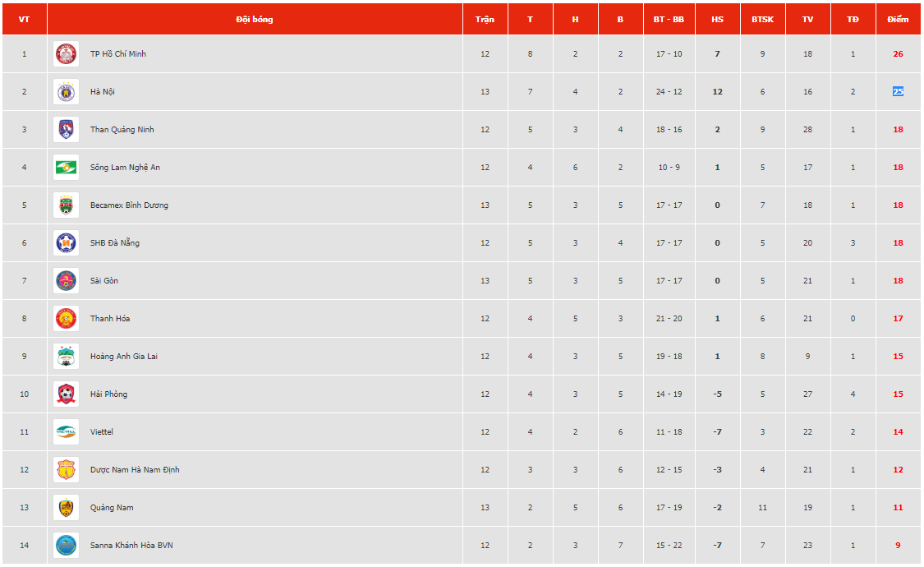Click the Đội bóng column header
Viewport: 924px width, 567px height.
coord(255,19)
